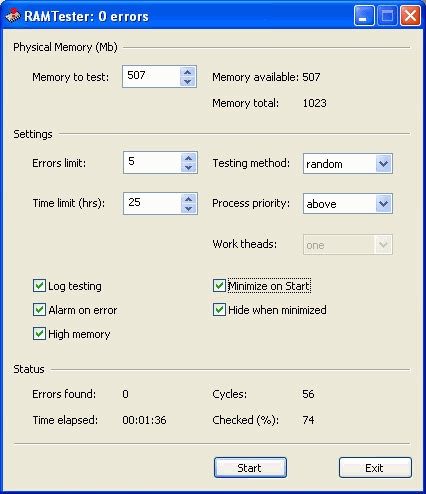This screenshot has height=494, width=426.
Task: Increase Memory to test with up arrow
Action: (188, 72)
